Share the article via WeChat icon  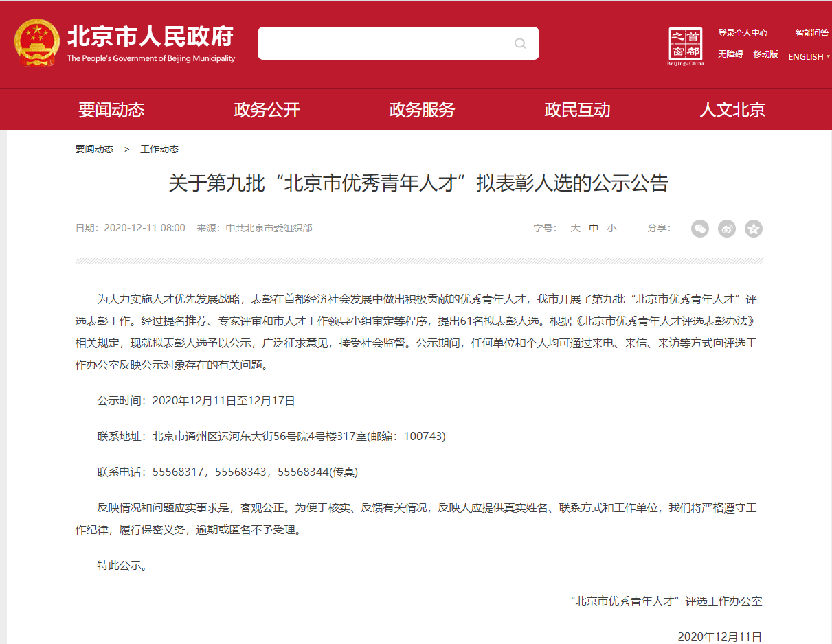(x=699, y=229)
